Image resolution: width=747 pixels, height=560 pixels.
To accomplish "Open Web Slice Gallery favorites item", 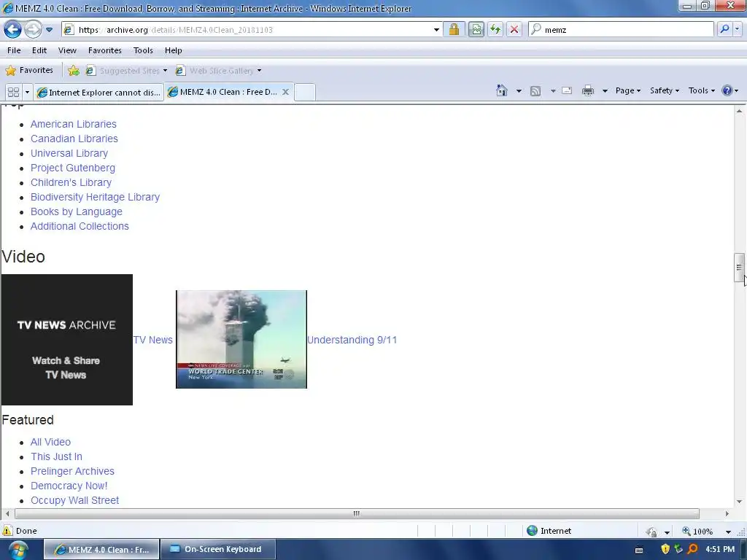I will click(x=219, y=71).
